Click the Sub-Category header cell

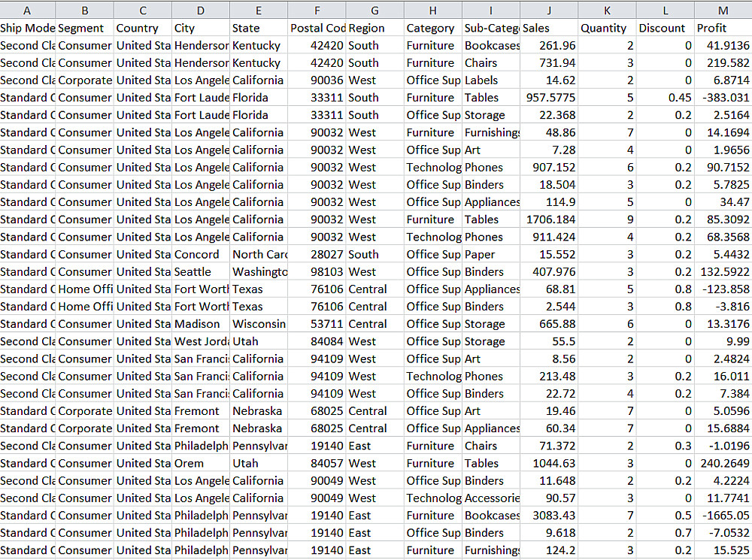(491, 29)
